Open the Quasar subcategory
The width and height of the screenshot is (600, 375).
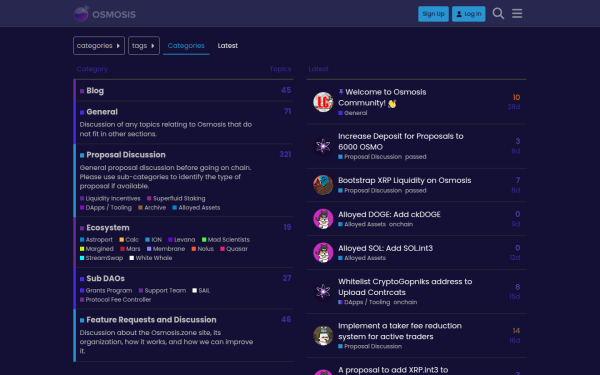pyautogui.click(x=234, y=249)
